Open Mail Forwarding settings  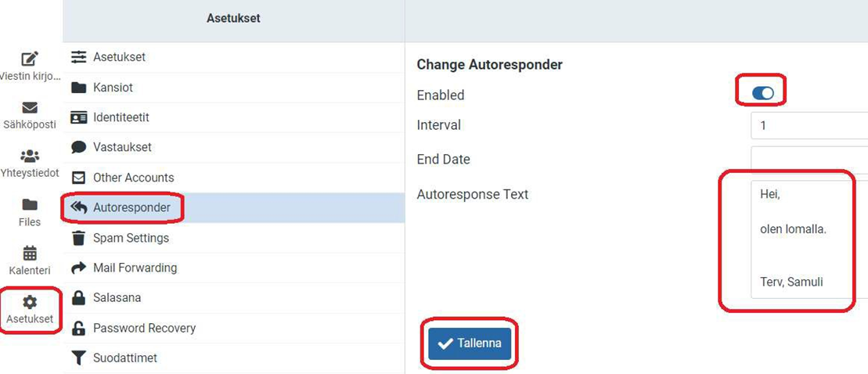(135, 268)
